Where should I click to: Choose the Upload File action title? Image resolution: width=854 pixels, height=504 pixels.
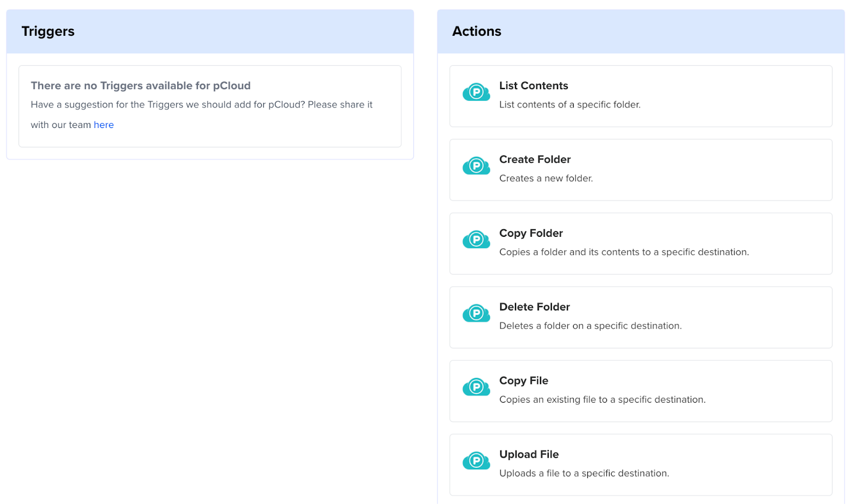(528, 454)
